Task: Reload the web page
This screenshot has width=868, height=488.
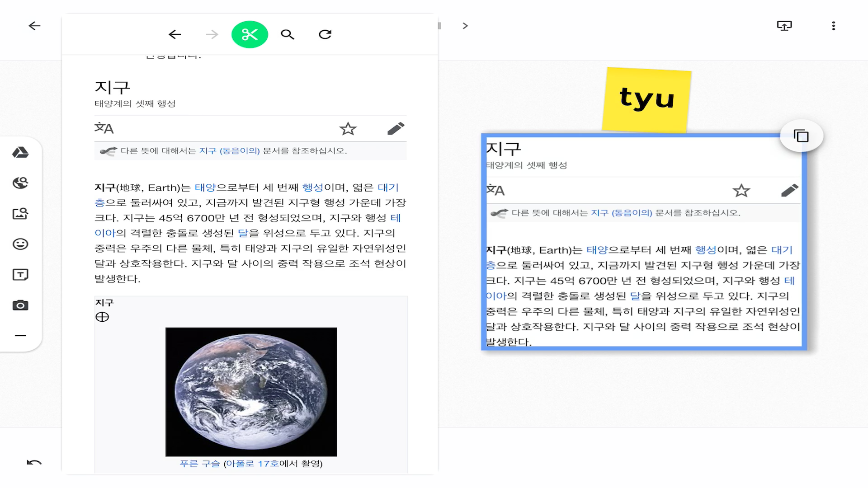Action: coord(325,34)
